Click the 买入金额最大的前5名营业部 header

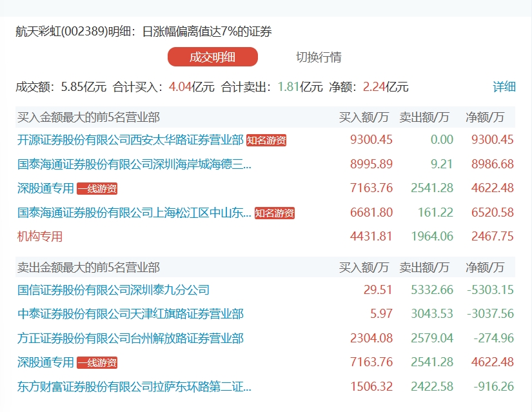coord(88,117)
